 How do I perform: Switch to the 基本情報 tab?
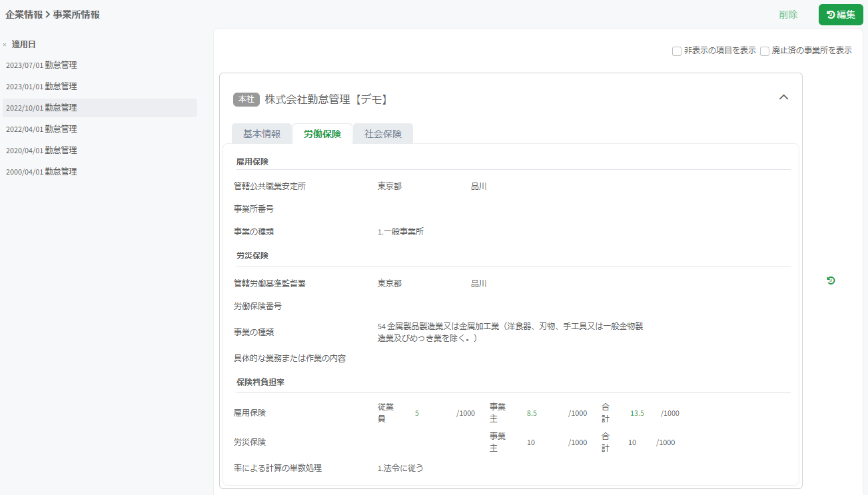pos(262,133)
